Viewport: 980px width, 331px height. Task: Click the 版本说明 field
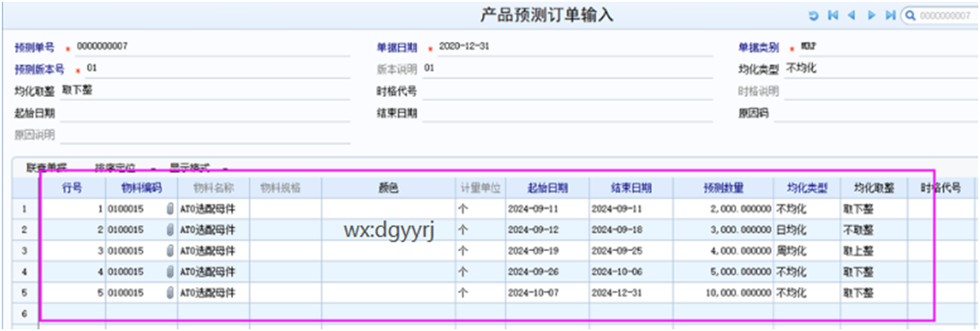[568, 69]
